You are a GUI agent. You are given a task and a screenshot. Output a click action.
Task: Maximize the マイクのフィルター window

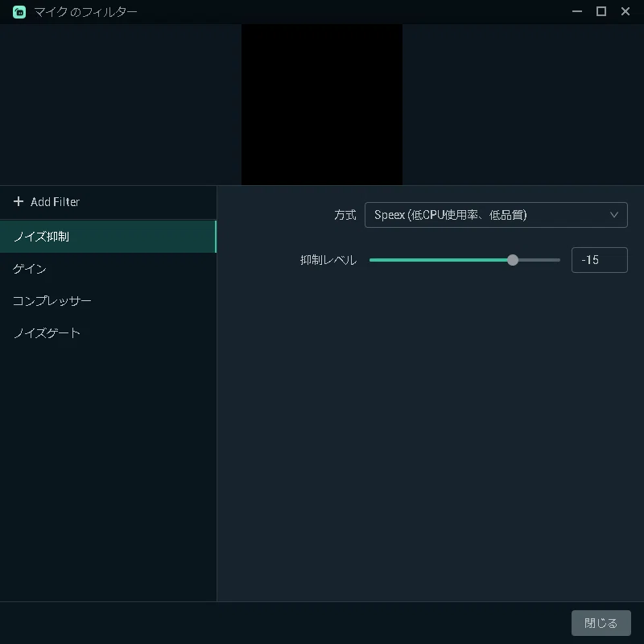pos(601,11)
